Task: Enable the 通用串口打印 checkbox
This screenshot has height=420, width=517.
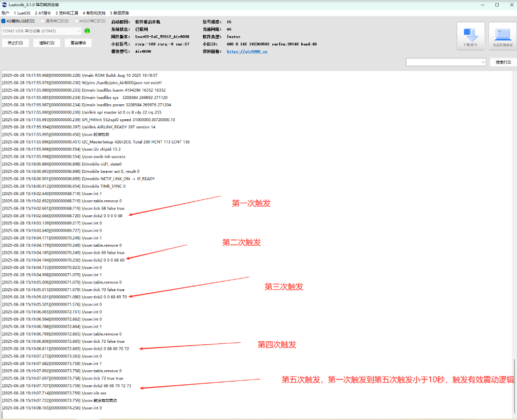Action: (42, 20)
